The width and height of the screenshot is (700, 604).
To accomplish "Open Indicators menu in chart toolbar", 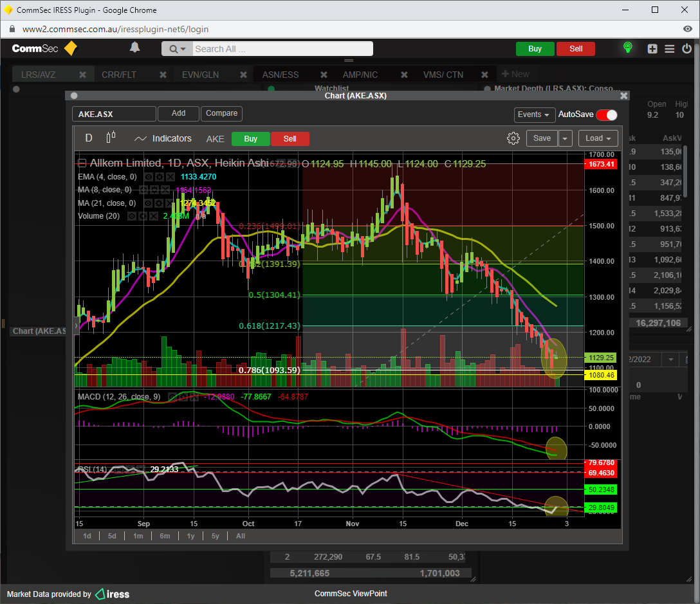I will click(163, 138).
